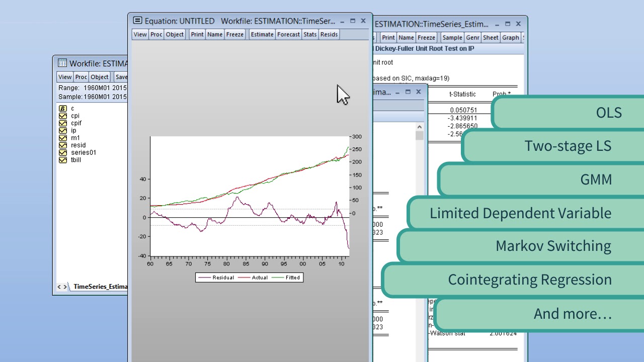This screenshot has width=644, height=362.
Task: Click the Range 1960M01 line in Workfile
Action: [x=92, y=88]
